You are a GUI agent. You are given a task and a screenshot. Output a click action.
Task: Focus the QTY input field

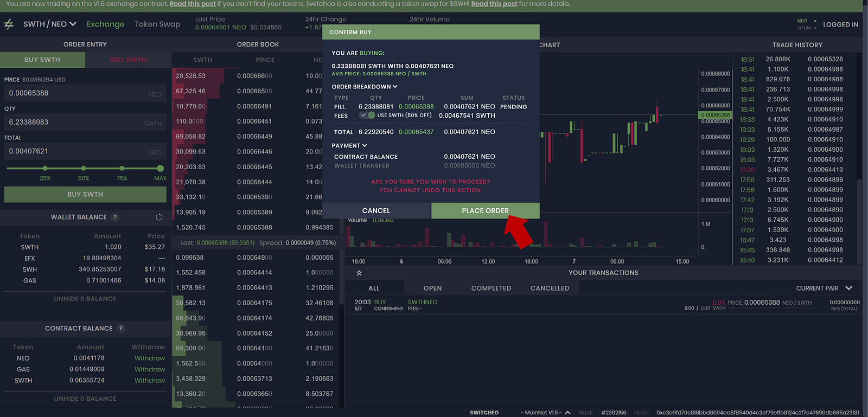(85, 122)
